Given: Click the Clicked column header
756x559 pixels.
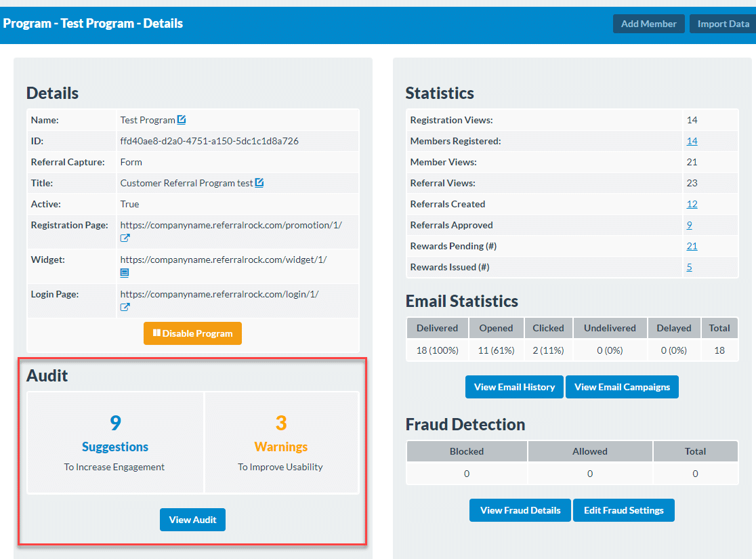Looking at the screenshot, I should coord(548,328).
